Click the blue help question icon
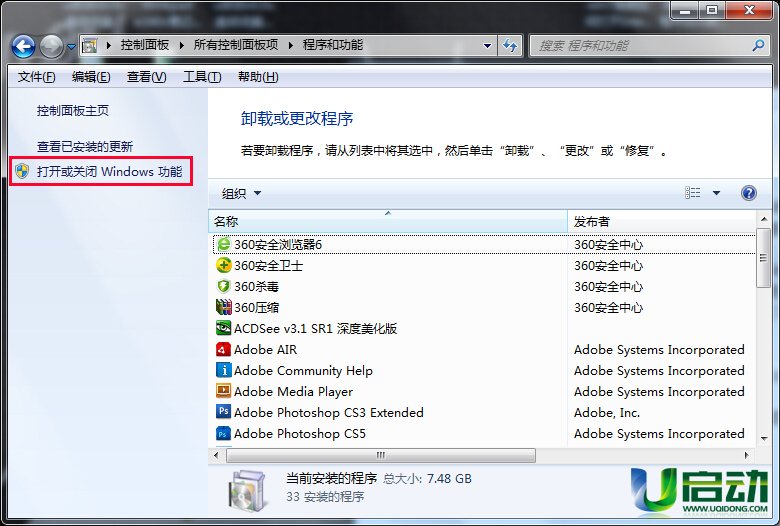 tap(749, 193)
